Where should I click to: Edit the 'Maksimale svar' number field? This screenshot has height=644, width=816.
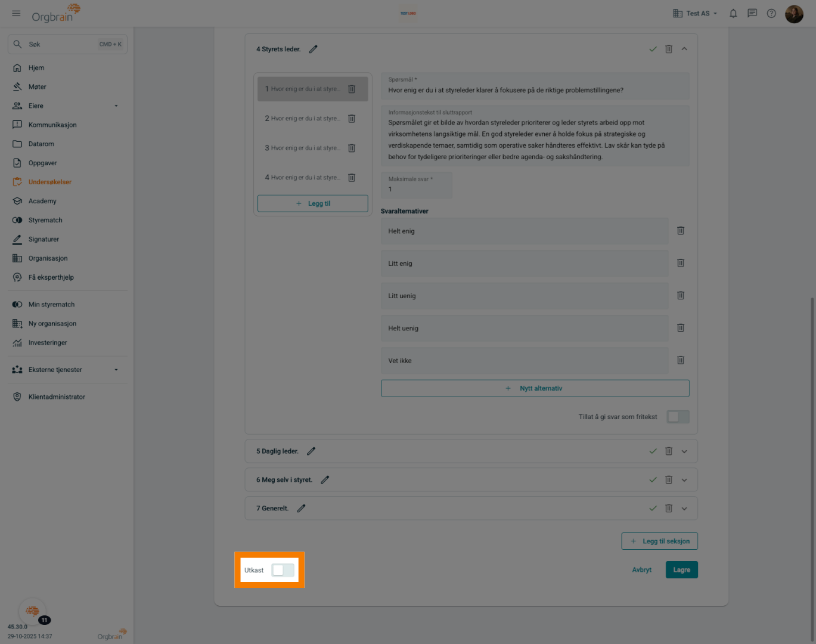[x=416, y=185]
